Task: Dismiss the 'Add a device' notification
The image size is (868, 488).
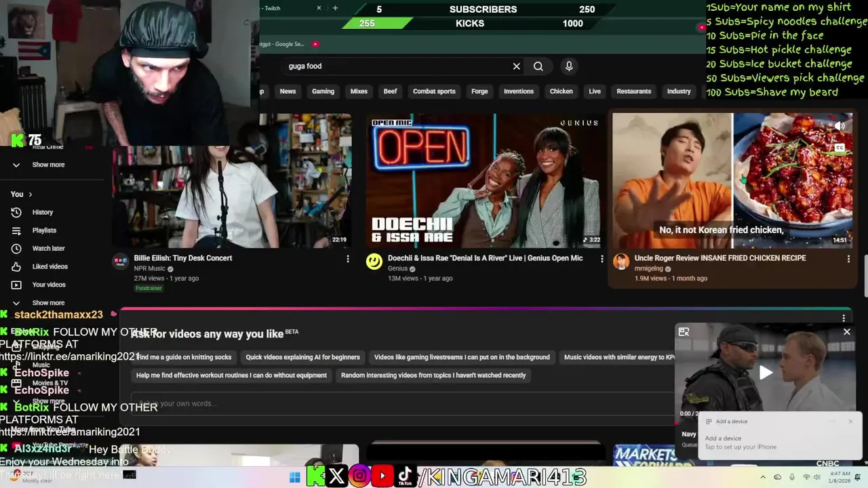Action: pos(850,422)
